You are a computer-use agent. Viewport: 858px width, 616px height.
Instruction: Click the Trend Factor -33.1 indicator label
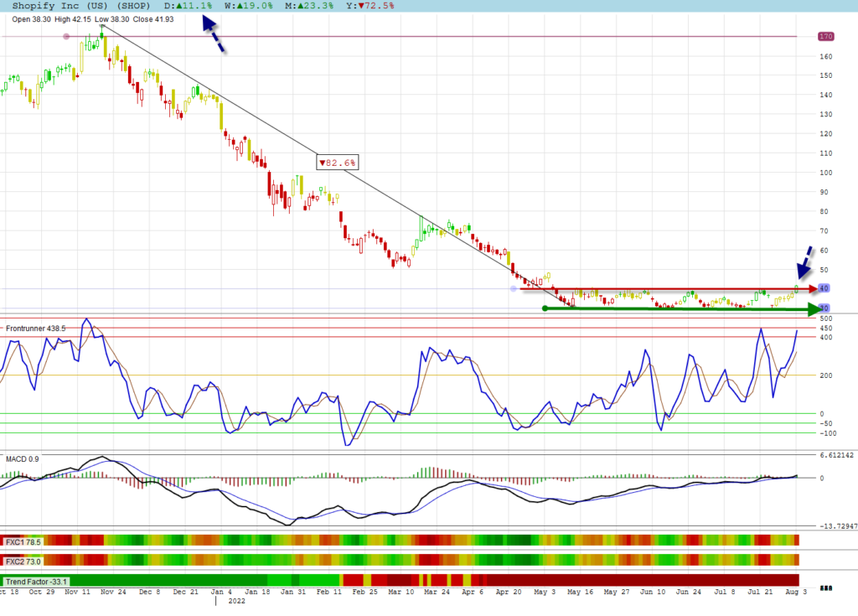pyautogui.click(x=36, y=582)
